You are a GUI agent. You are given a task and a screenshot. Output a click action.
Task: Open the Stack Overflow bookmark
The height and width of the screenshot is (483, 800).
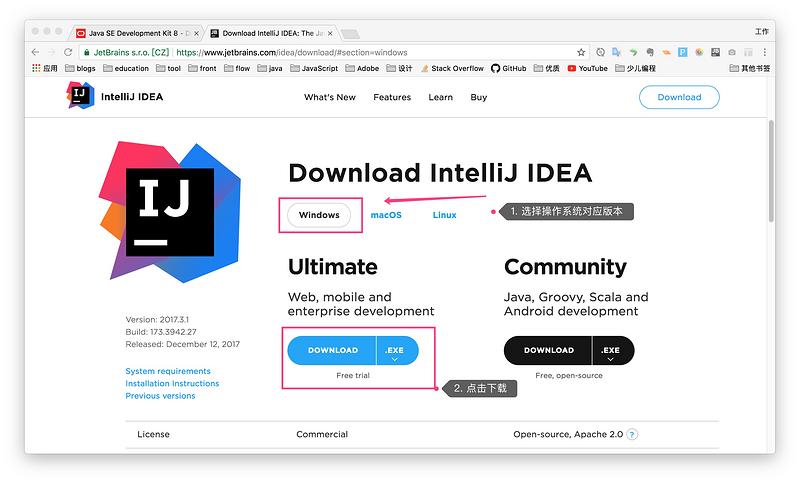coord(452,68)
